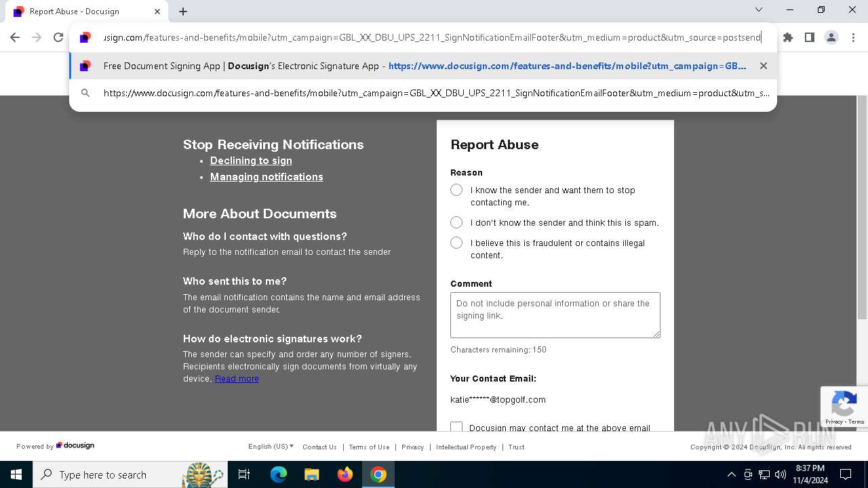Switch to Chrome on the taskbar

click(378, 474)
